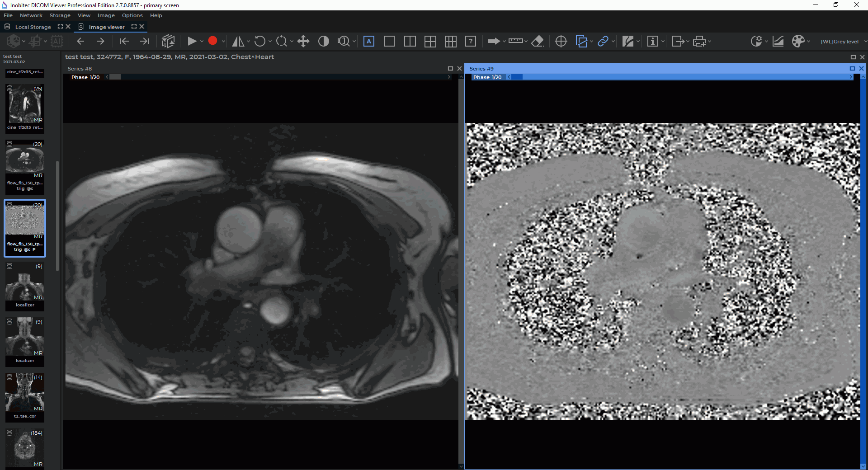This screenshot has width=868, height=470.
Task: Jump to the last image
Action: tap(145, 41)
